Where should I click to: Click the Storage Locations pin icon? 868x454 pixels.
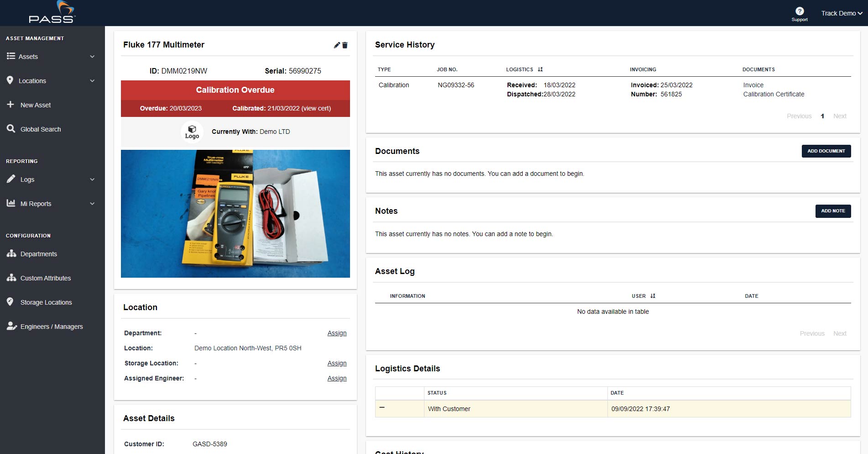10,302
